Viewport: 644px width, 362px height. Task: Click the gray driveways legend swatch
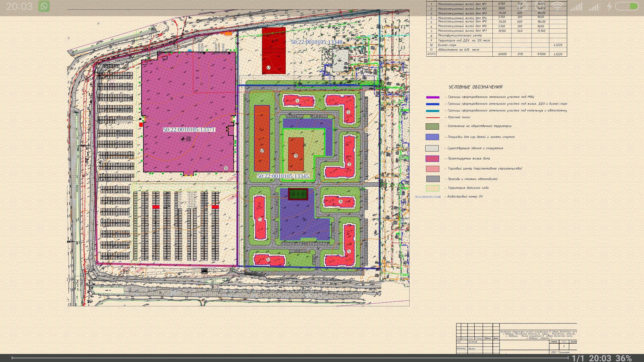433,179
